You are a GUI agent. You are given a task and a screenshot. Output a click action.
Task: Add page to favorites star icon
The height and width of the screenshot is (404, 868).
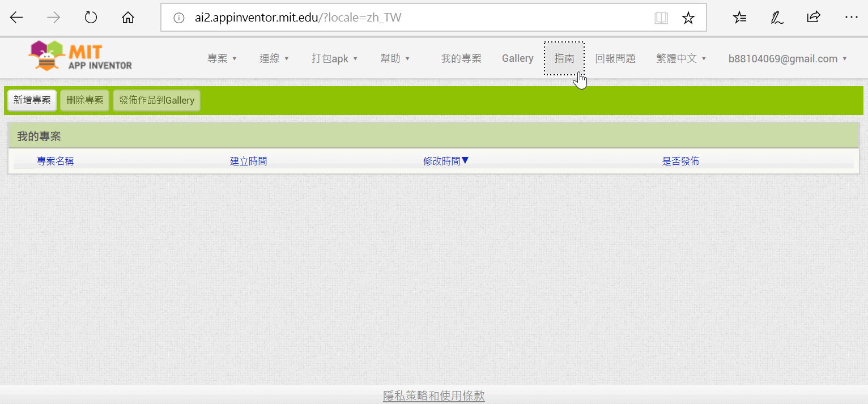coord(688,18)
